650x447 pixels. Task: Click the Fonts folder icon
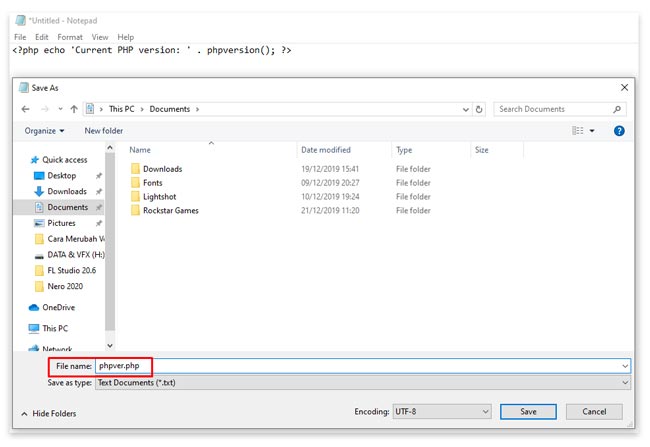[x=135, y=182]
